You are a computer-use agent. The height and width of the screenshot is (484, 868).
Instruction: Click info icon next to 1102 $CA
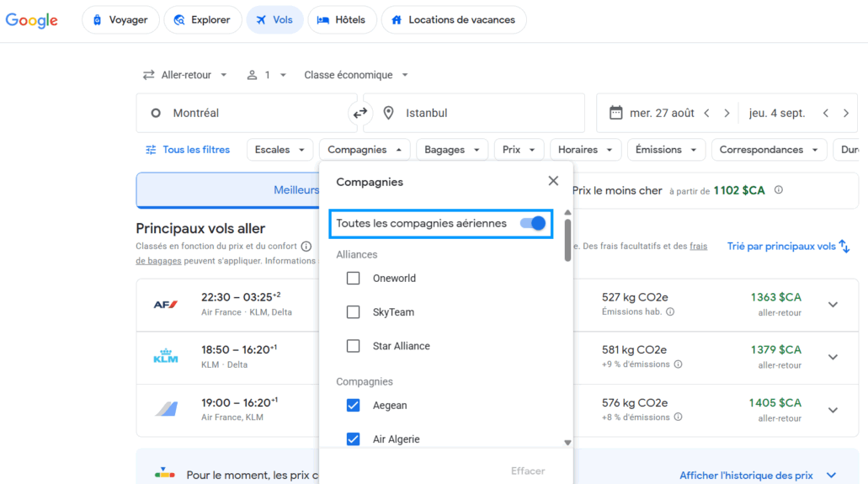point(778,190)
